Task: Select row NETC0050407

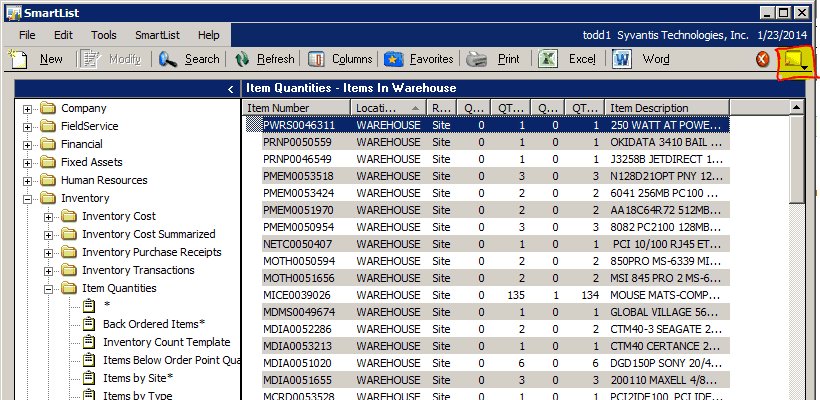Action: [x=496, y=244]
